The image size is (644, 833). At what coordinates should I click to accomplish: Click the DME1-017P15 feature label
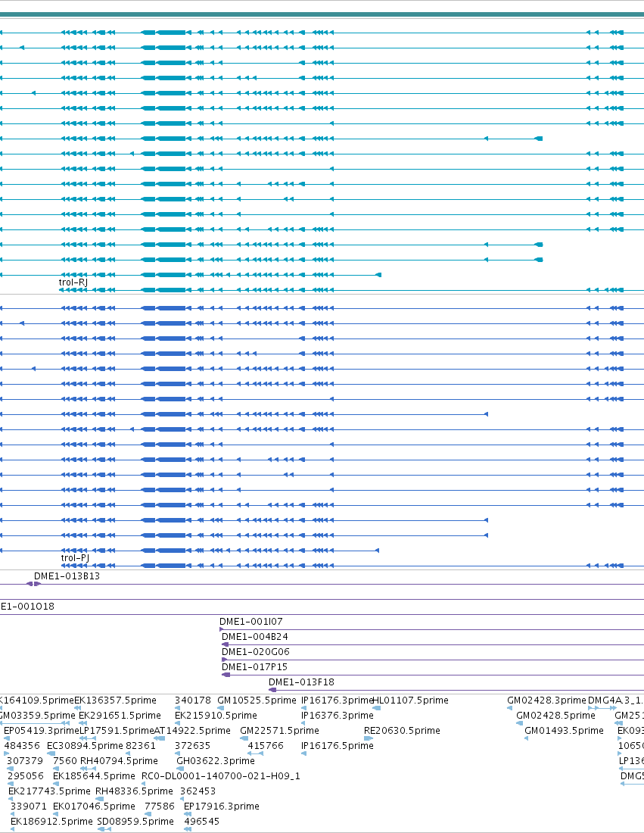click(254, 666)
